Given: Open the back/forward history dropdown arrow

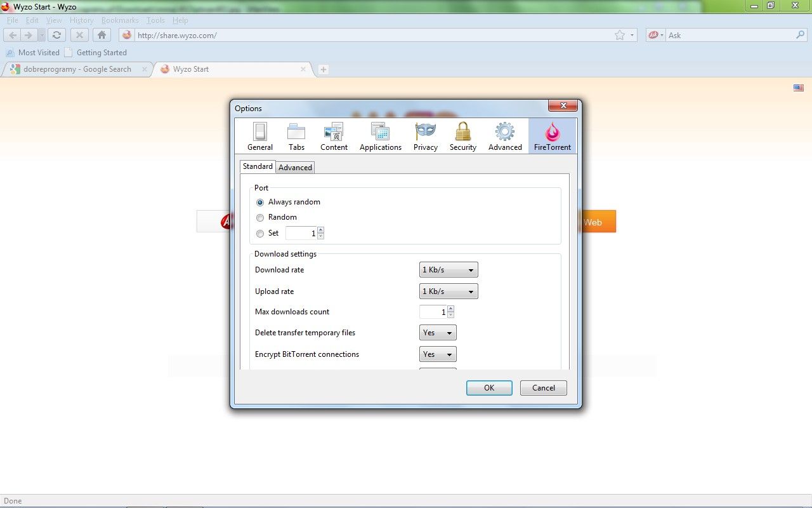Looking at the screenshot, I should pyautogui.click(x=41, y=36).
